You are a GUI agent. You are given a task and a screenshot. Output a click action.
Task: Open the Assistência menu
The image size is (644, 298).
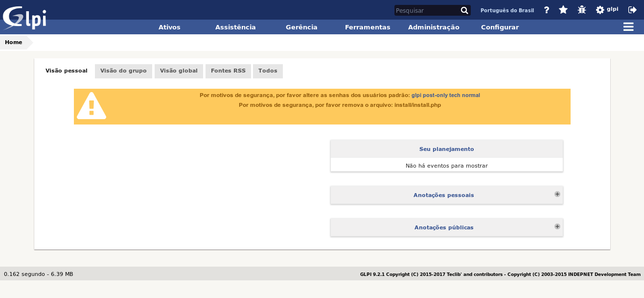coord(235,27)
